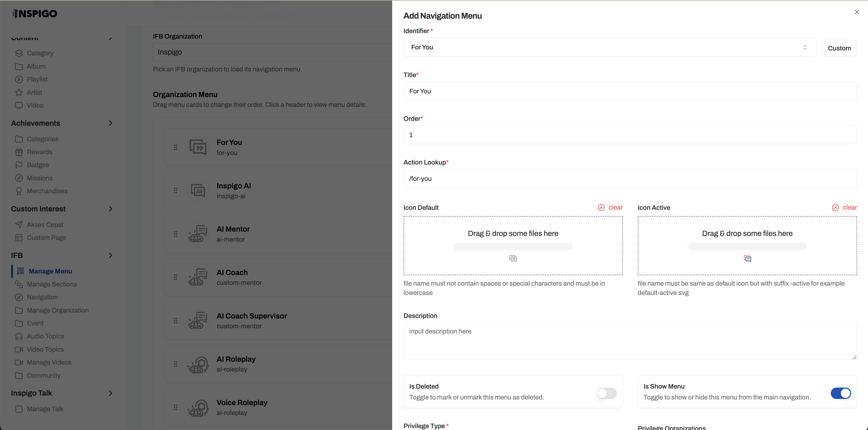Expand the Custom Interest section chevron
Image resolution: width=868 pixels, height=430 pixels.
click(x=110, y=209)
